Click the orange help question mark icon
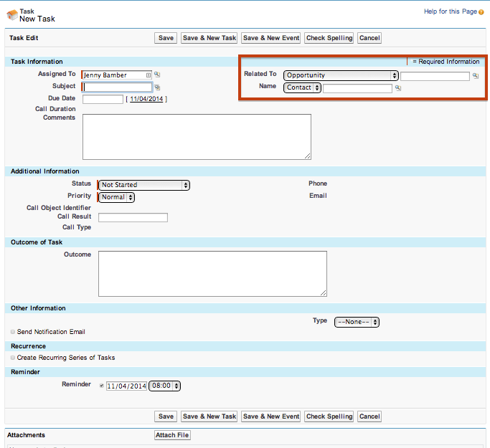This screenshot has height=448, width=490. 481,12
